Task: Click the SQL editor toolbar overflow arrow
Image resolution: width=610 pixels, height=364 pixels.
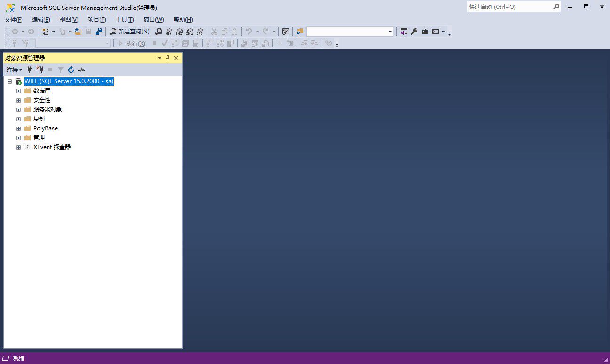Action: (337, 45)
